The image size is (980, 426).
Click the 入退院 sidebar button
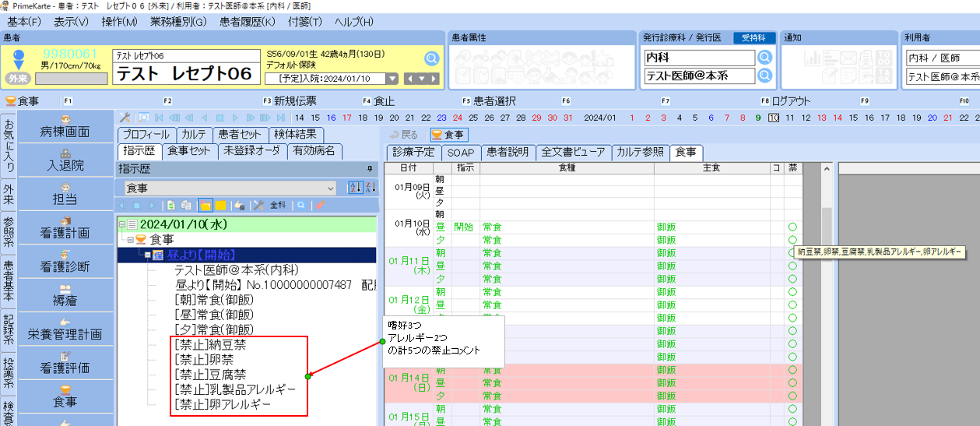[65, 160]
